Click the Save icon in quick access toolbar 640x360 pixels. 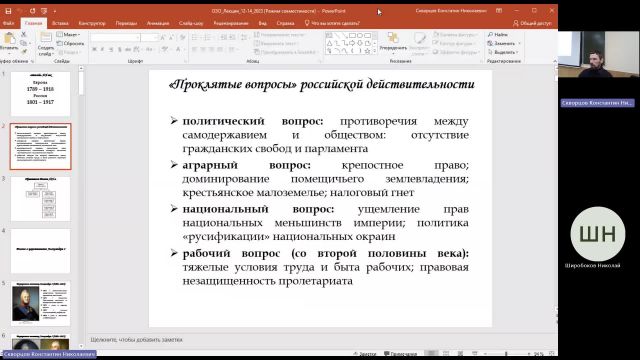point(8,11)
